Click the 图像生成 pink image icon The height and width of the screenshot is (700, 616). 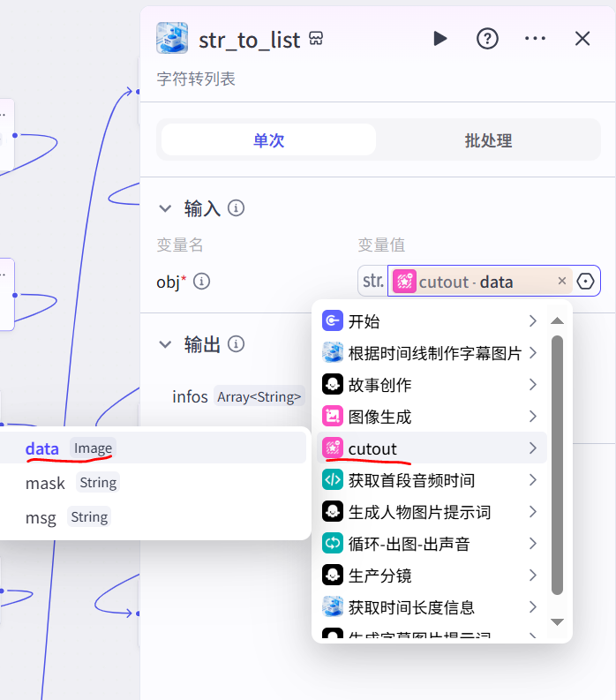(333, 416)
